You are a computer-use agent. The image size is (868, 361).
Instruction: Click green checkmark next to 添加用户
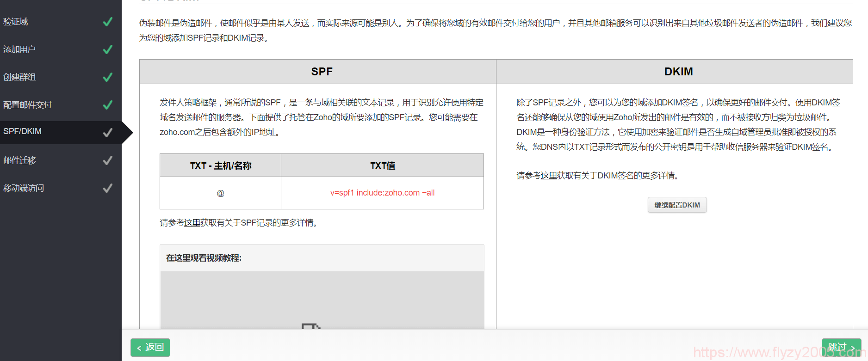coord(108,49)
